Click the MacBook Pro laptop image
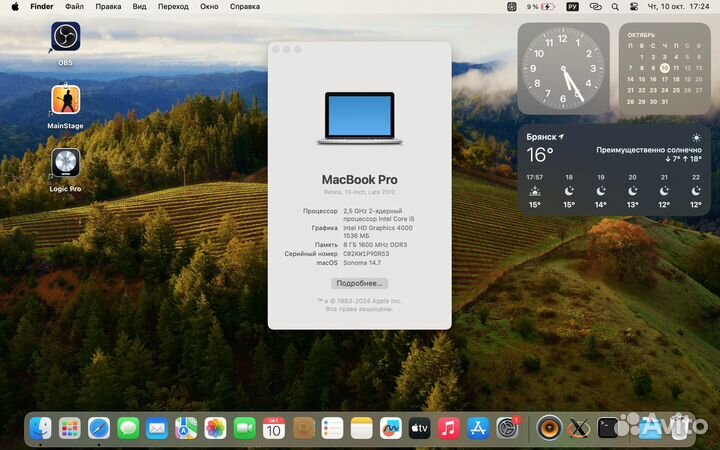Image resolution: width=720 pixels, height=450 pixels. (x=360, y=118)
